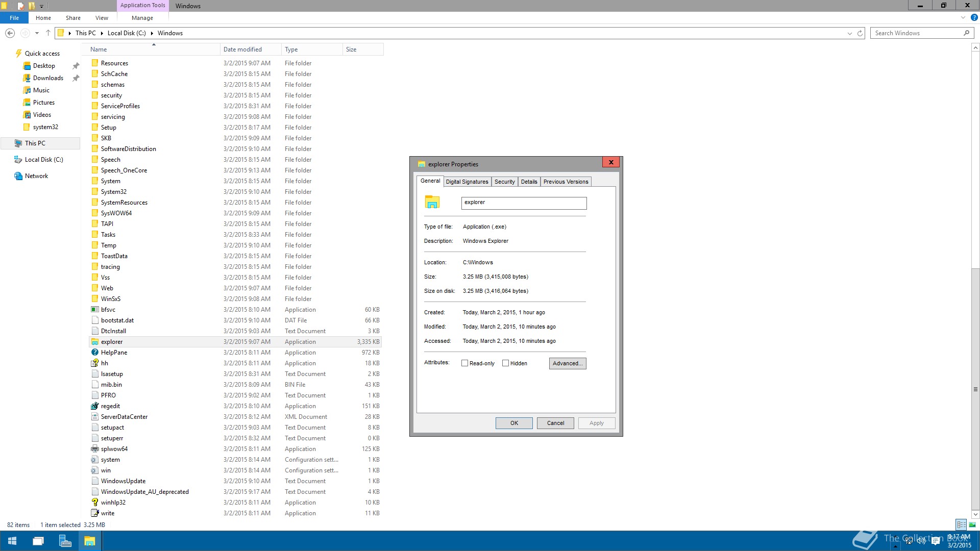The image size is (980, 551).
Task: Select the splwow64 printer icon
Action: [94, 449]
